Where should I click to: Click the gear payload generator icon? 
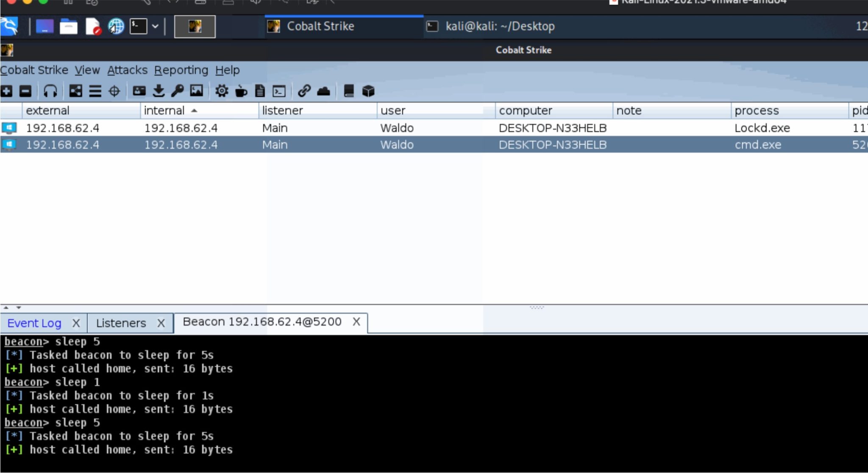click(x=221, y=91)
